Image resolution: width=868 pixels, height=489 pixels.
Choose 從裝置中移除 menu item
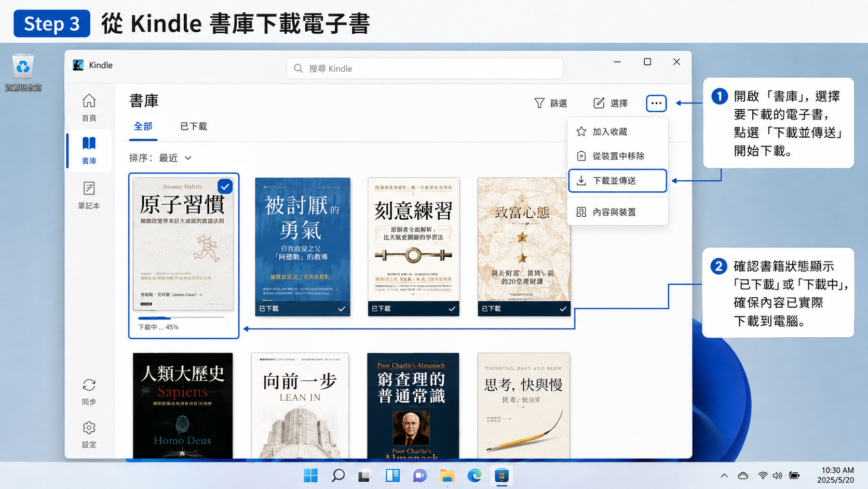(x=617, y=156)
